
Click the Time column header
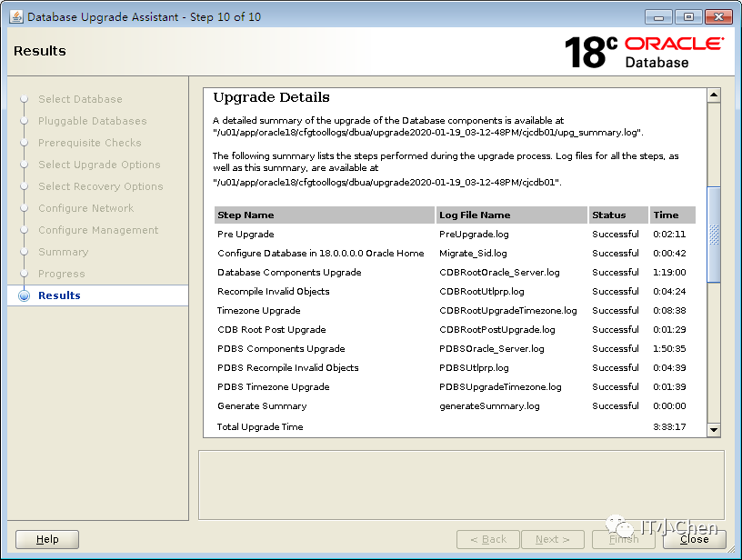pyautogui.click(x=673, y=215)
